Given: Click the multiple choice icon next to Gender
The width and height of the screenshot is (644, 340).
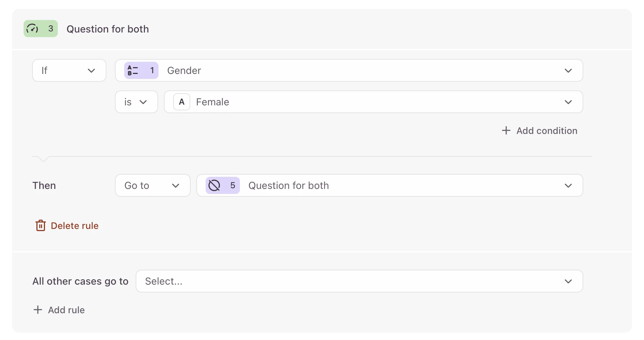Looking at the screenshot, I should [x=133, y=70].
